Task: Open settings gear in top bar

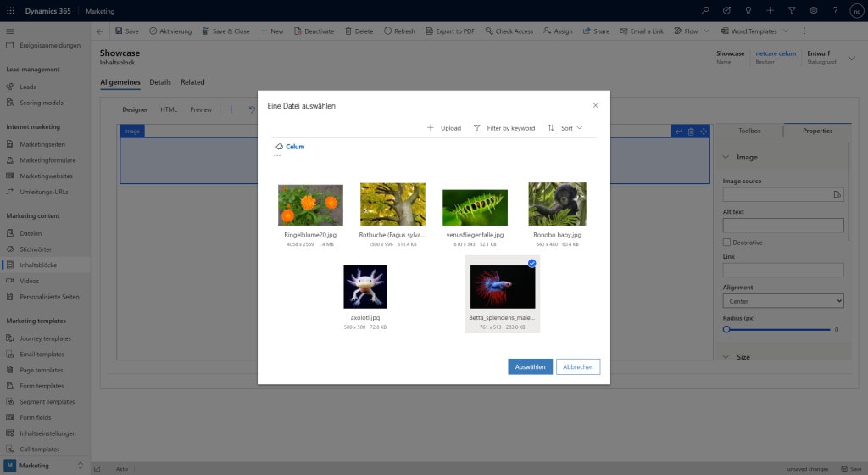Action: [x=813, y=10]
